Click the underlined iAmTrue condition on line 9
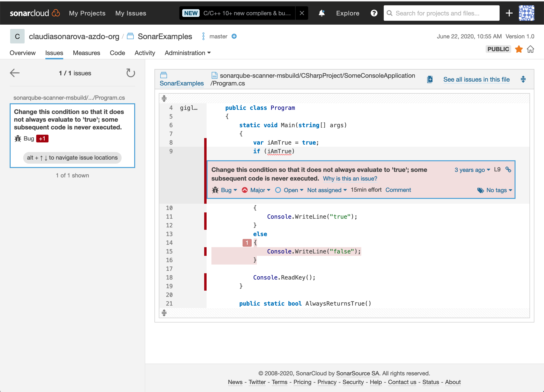 279,151
